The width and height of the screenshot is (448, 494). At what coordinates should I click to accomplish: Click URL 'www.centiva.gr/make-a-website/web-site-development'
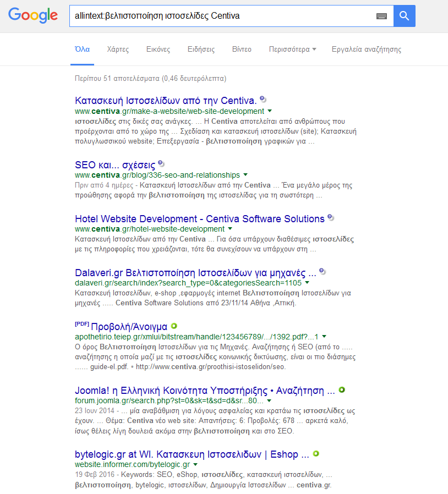[170, 111]
